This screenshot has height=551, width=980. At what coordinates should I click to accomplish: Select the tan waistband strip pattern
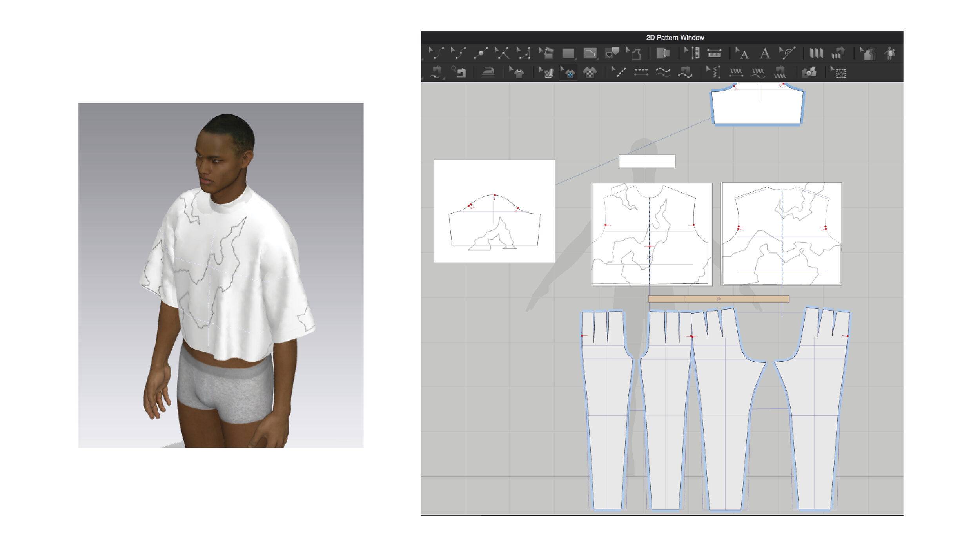(x=719, y=299)
